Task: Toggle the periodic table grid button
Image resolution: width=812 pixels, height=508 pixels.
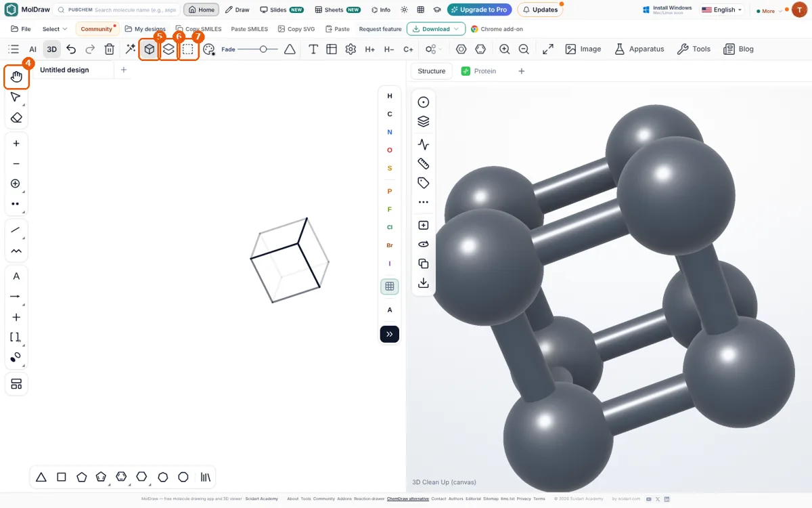Action: [x=390, y=287]
